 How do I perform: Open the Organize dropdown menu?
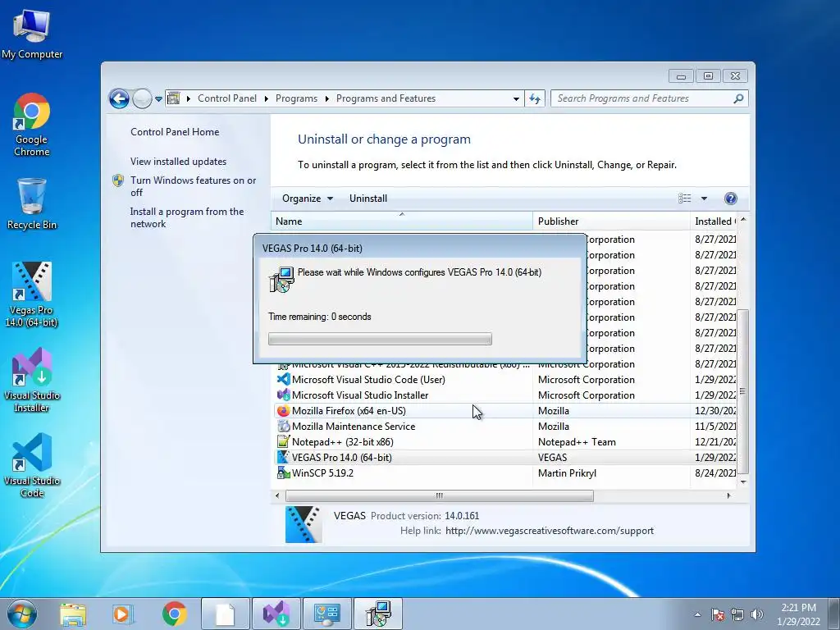pyautogui.click(x=308, y=199)
